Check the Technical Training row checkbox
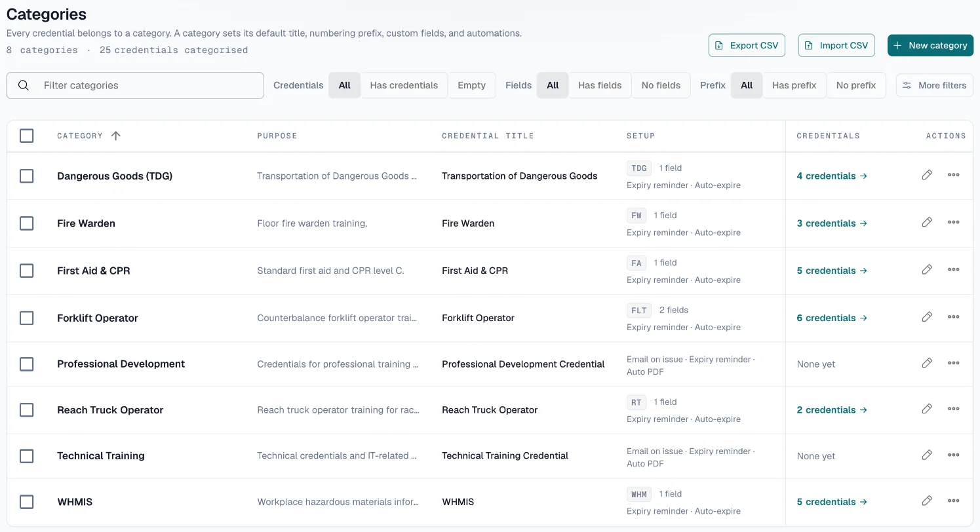Viewport: 980px width, 532px height. coord(26,456)
